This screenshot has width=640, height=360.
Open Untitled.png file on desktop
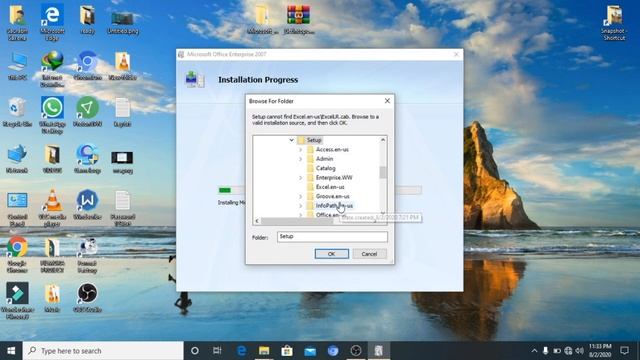click(x=122, y=22)
